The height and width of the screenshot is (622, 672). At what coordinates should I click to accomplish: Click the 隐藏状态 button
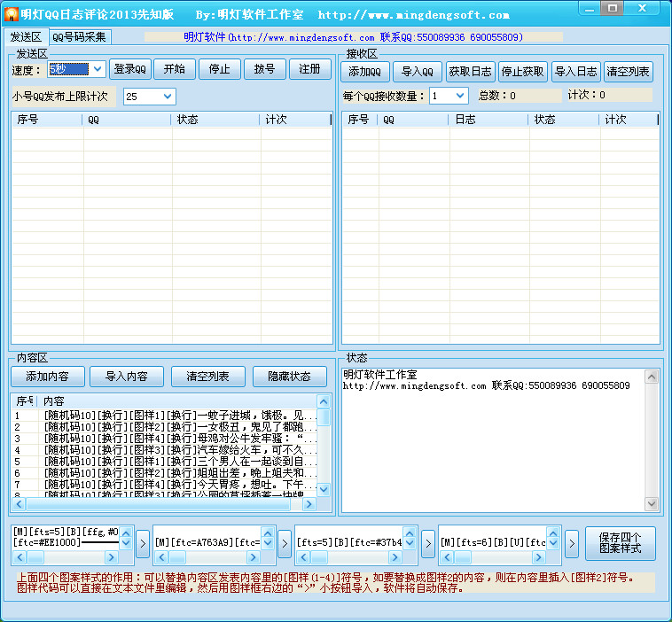pos(289,377)
